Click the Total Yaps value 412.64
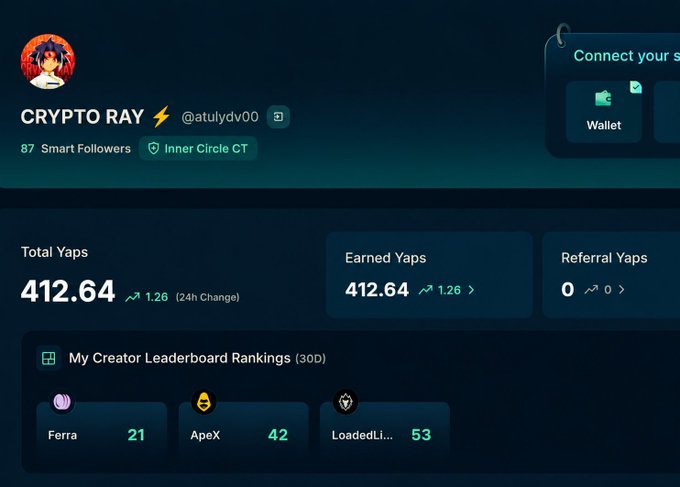The image size is (680, 487). point(68,291)
